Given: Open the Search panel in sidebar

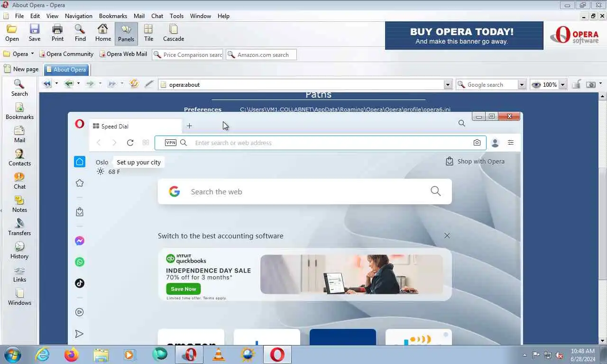Looking at the screenshot, I should pyautogui.click(x=19, y=88).
